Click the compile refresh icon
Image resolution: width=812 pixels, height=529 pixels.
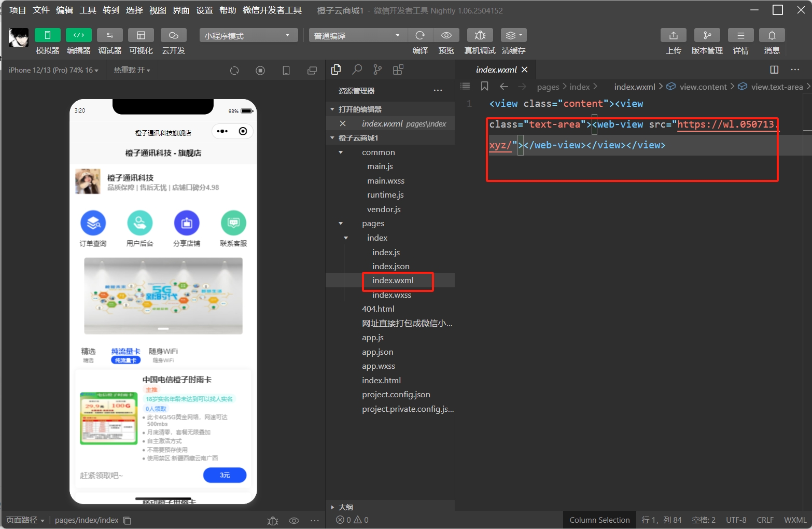[421, 35]
